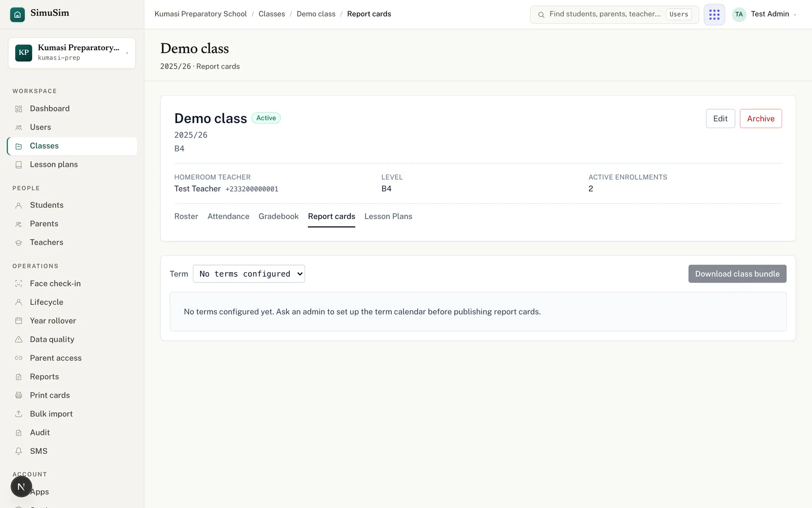The height and width of the screenshot is (508, 812).
Task: Click the Lesson plans book icon
Action: click(19, 165)
